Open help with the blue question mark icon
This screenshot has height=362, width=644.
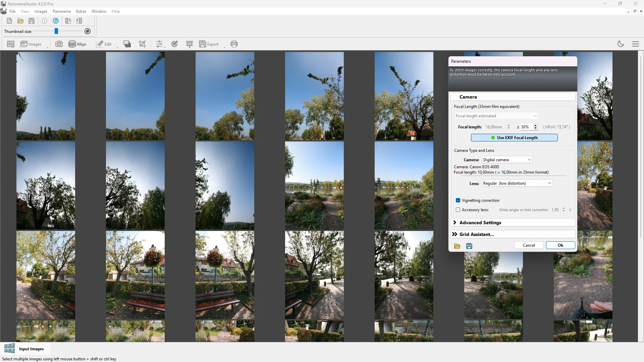56,21
